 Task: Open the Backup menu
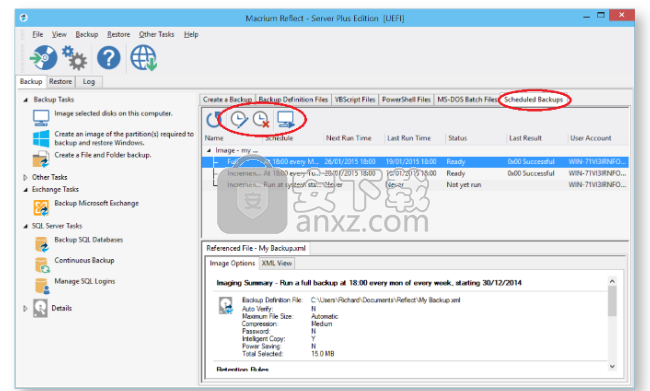[x=87, y=34]
